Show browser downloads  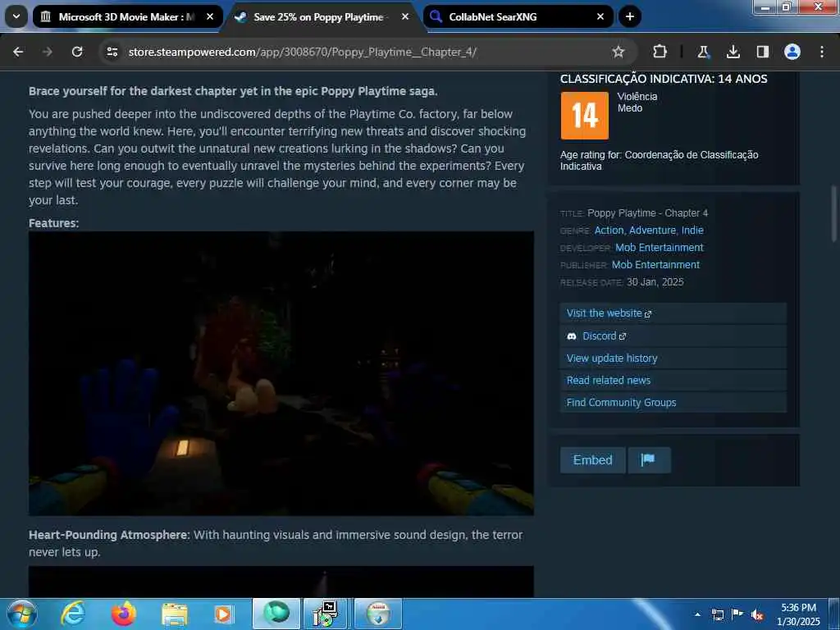(x=733, y=52)
